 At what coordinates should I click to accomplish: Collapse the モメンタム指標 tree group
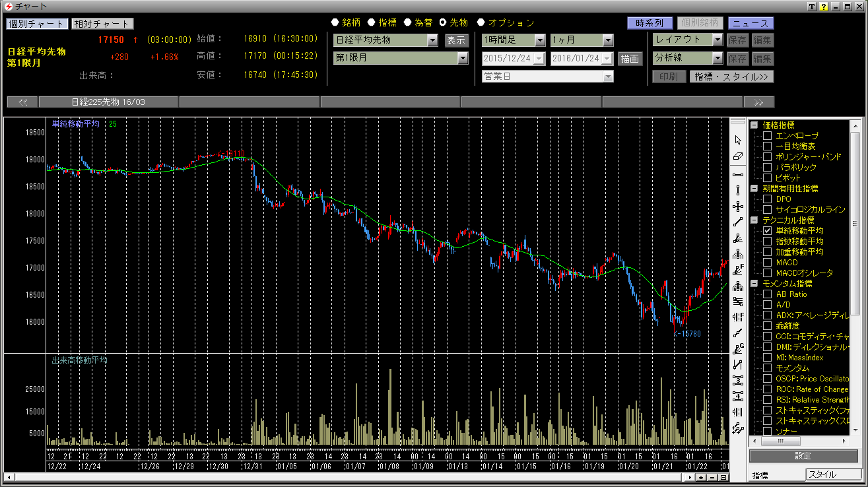coord(754,284)
